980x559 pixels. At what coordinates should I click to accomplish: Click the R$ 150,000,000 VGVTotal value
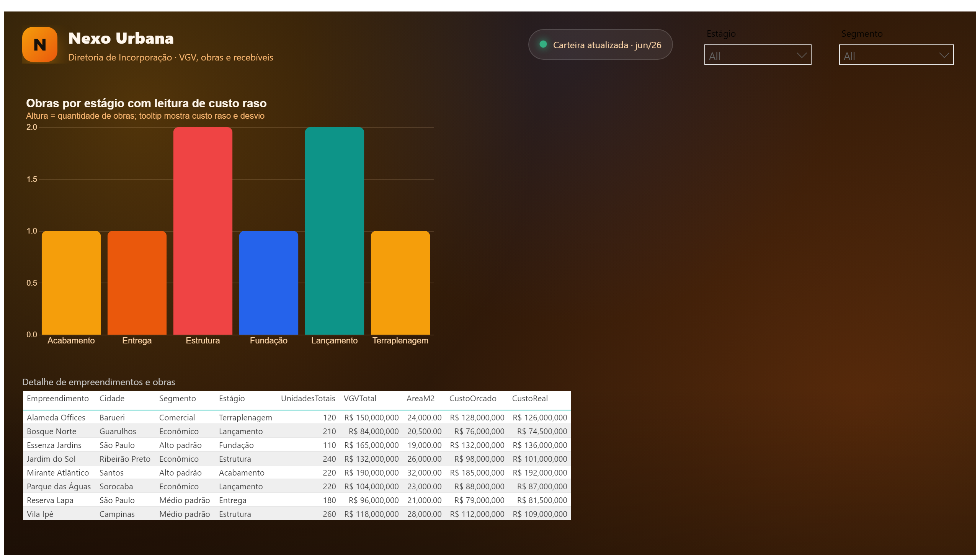click(371, 417)
